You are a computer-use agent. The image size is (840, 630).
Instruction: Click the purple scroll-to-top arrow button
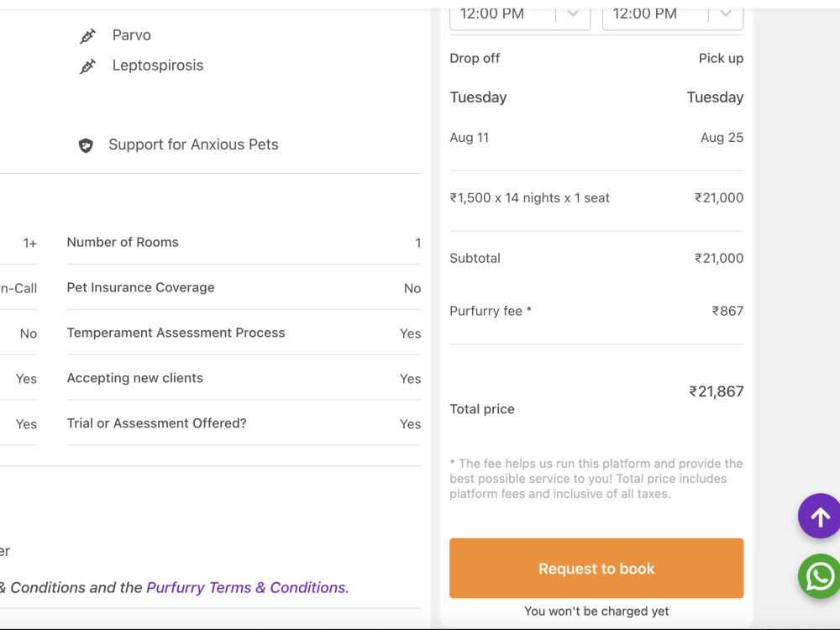tap(819, 516)
